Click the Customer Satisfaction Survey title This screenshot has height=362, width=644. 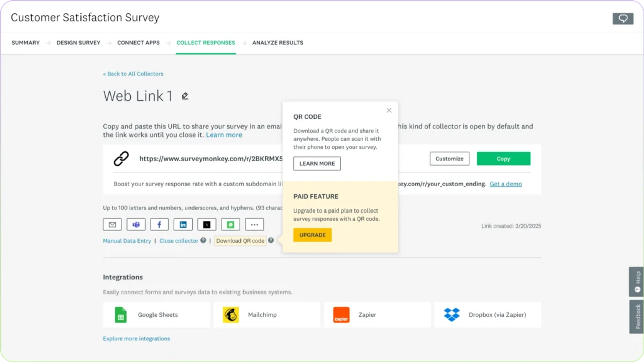(85, 17)
